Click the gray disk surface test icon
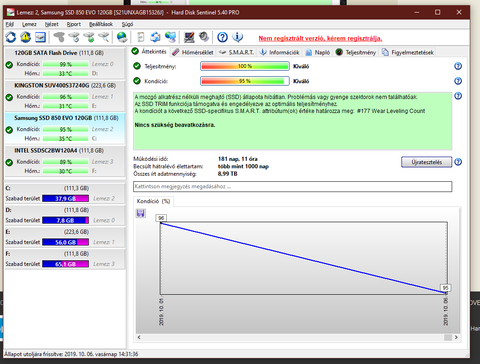 (x=59, y=37)
